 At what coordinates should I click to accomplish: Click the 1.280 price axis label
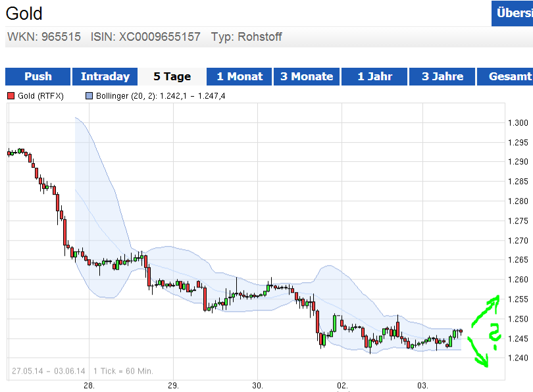(x=518, y=201)
